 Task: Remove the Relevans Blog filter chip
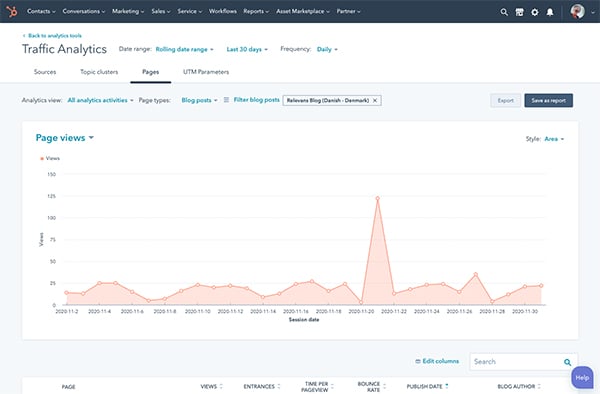[x=375, y=100]
